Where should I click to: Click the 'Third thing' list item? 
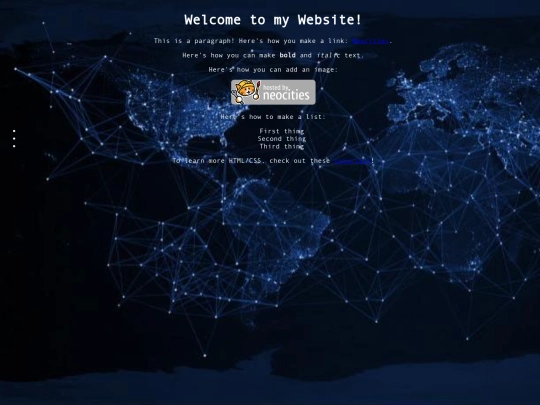(282, 146)
